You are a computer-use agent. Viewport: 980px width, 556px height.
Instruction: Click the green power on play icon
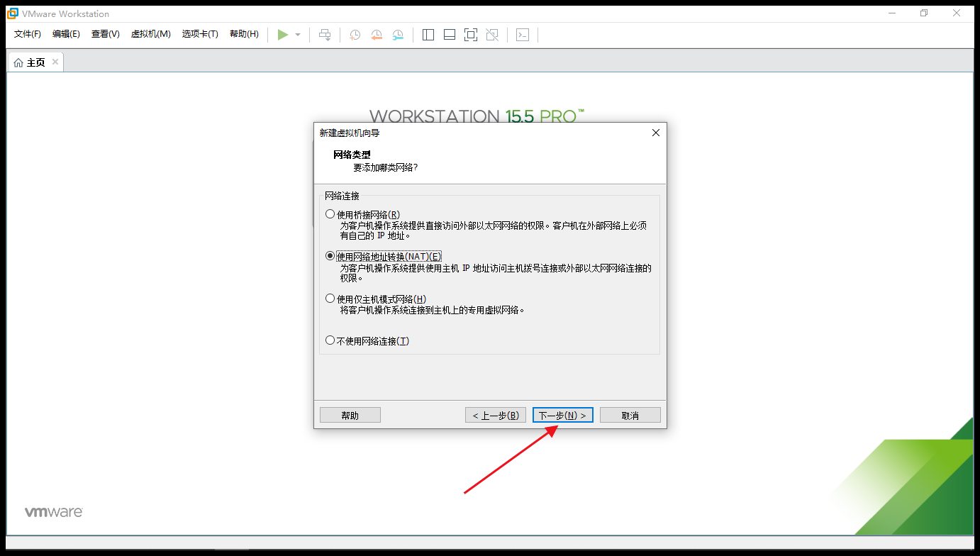tap(283, 35)
